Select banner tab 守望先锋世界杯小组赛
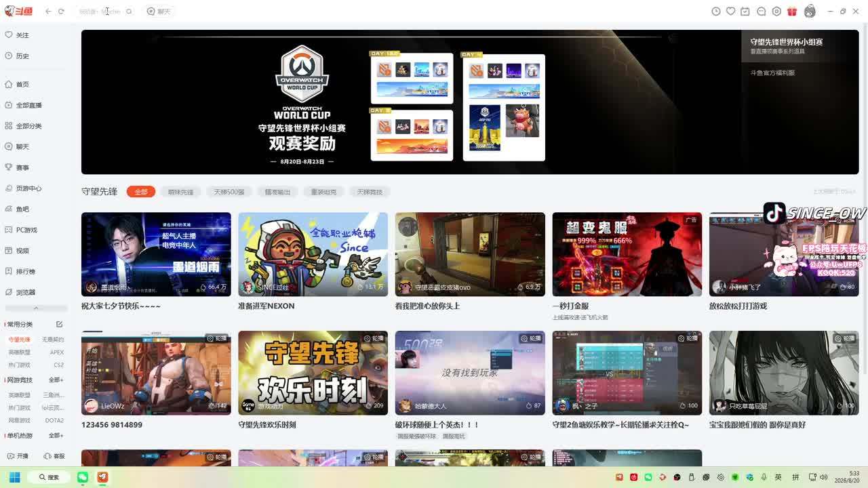 click(800, 46)
